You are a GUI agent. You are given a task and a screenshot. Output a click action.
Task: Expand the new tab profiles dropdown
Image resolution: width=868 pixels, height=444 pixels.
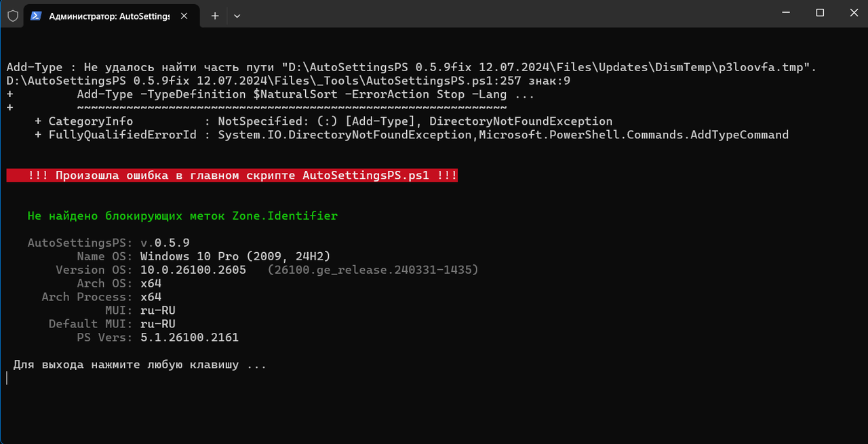(237, 16)
